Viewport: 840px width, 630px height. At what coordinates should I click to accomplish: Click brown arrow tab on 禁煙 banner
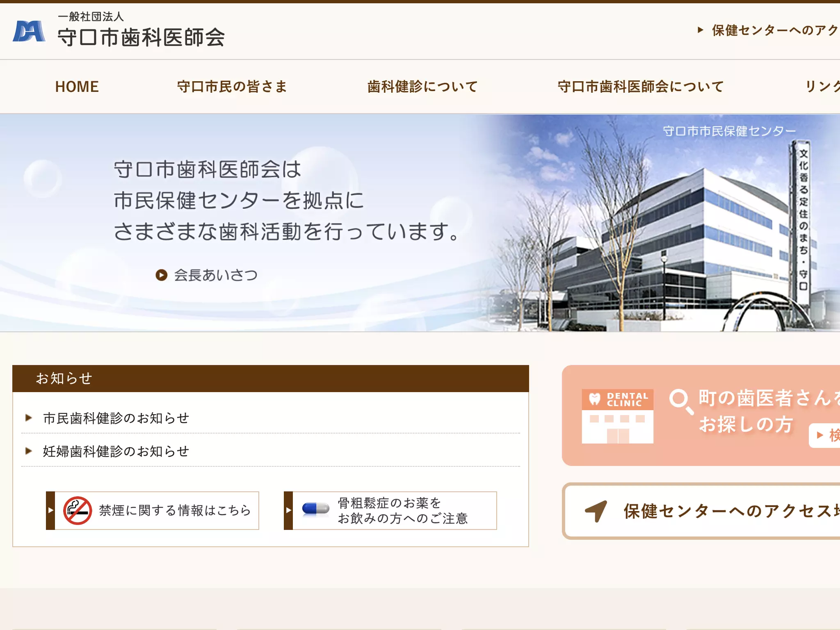(x=50, y=511)
